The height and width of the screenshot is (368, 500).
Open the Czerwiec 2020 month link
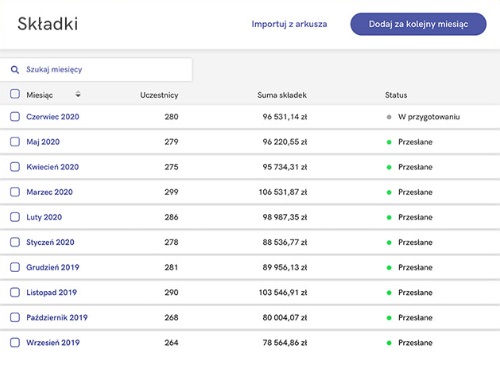pos(53,117)
